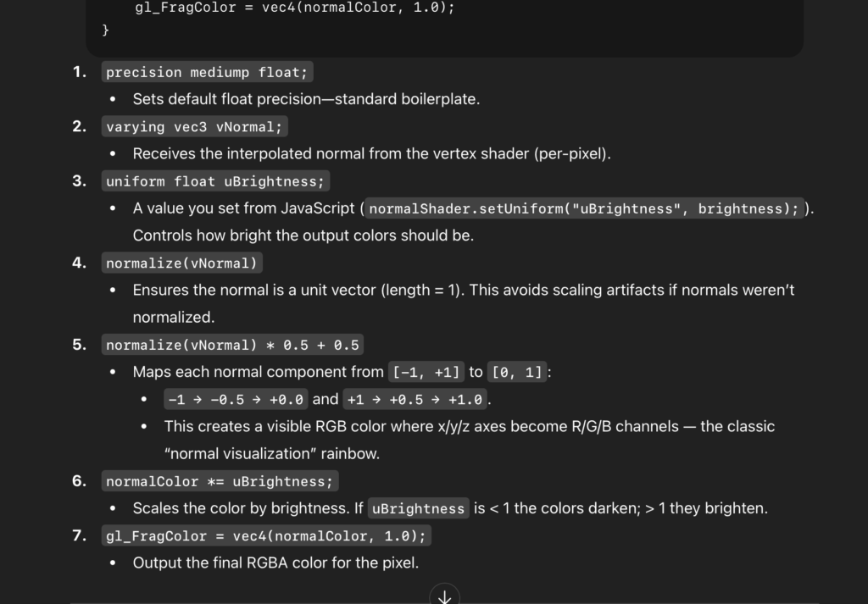
Task: Click the "Controls how bright the output colors" text
Action: 303,236
